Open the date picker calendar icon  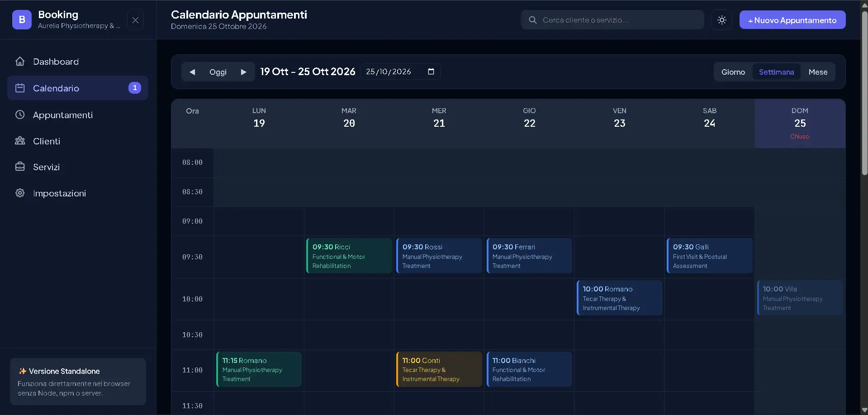[x=431, y=72]
